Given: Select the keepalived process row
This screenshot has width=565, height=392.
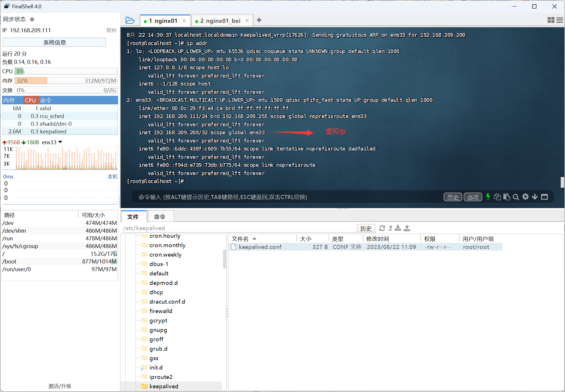Looking at the screenshot, I should click(x=60, y=131).
